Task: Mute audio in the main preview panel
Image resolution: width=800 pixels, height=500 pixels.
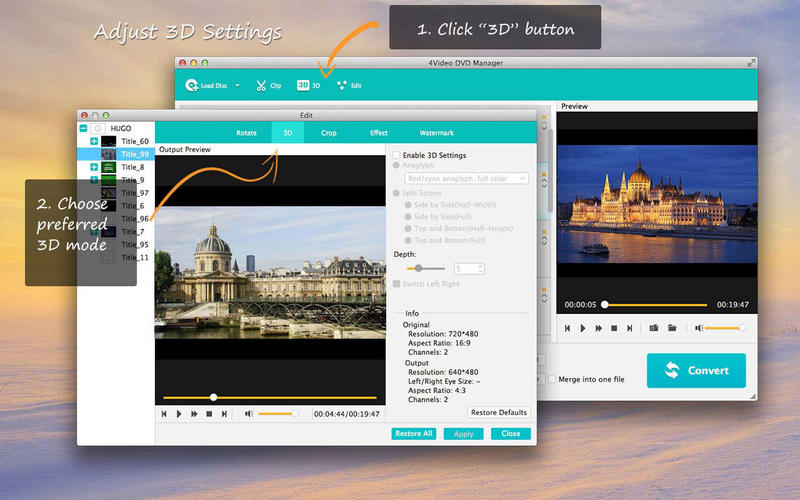Action: pyautogui.click(x=699, y=327)
